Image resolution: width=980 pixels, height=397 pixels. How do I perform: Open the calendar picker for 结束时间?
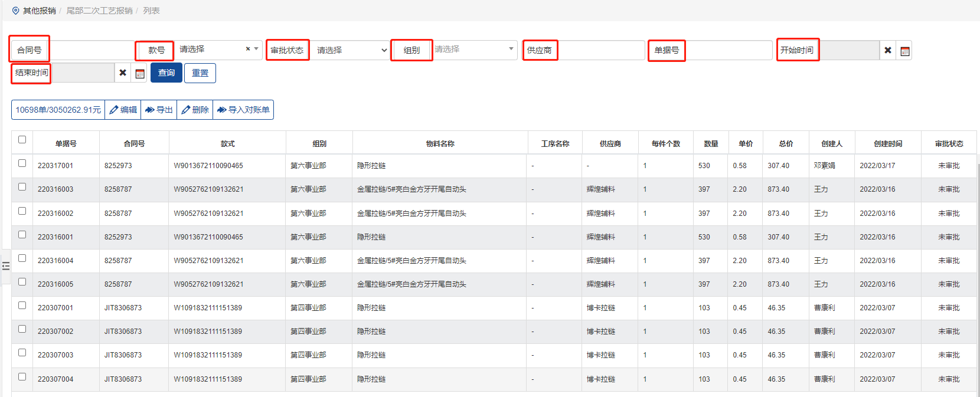pyautogui.click(x=140, y=73)
